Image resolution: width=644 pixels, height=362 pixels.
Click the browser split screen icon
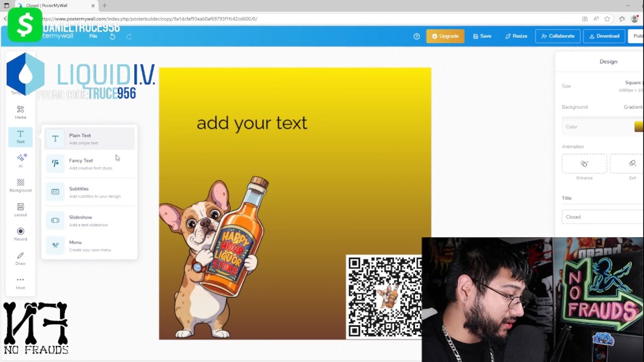[x=585, y=19]
